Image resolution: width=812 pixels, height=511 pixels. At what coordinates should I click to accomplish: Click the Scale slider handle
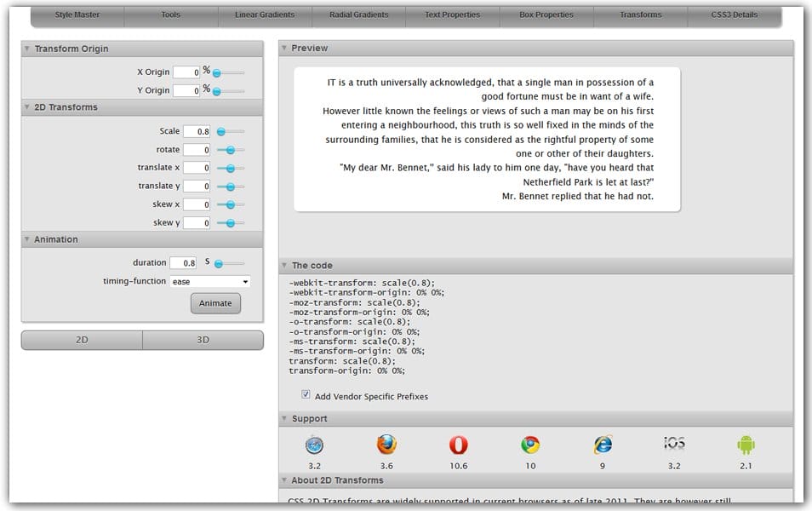pos(221,132)
